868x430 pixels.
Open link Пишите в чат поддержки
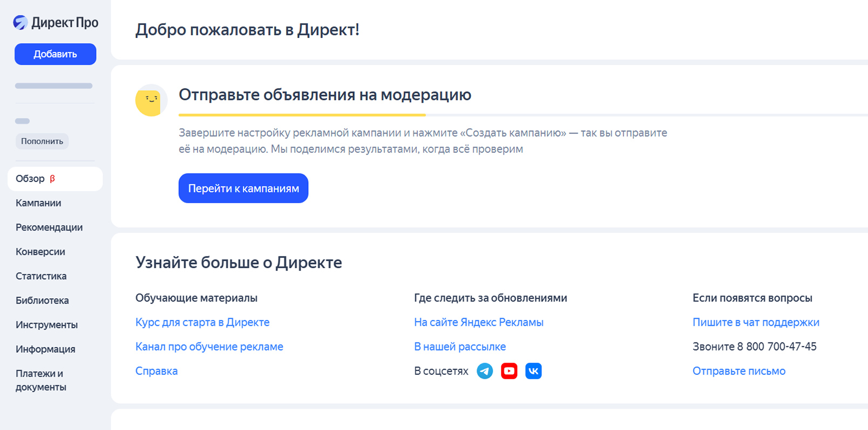pos(756,322)
